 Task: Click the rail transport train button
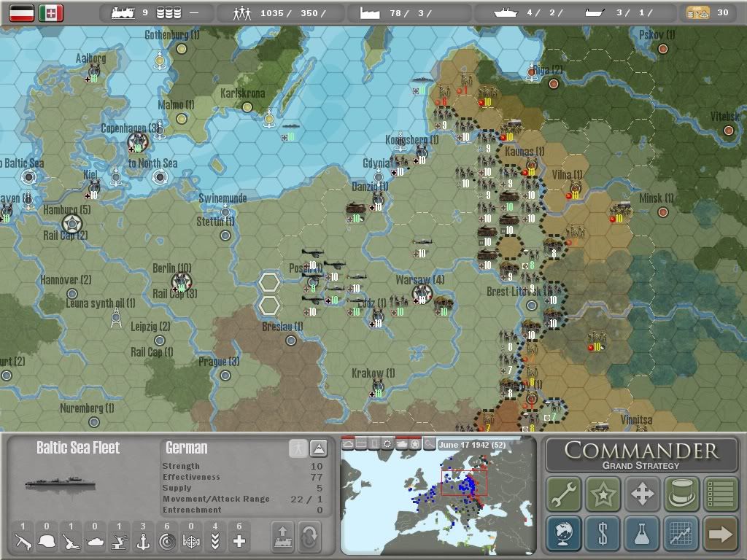tap(283, 536)
